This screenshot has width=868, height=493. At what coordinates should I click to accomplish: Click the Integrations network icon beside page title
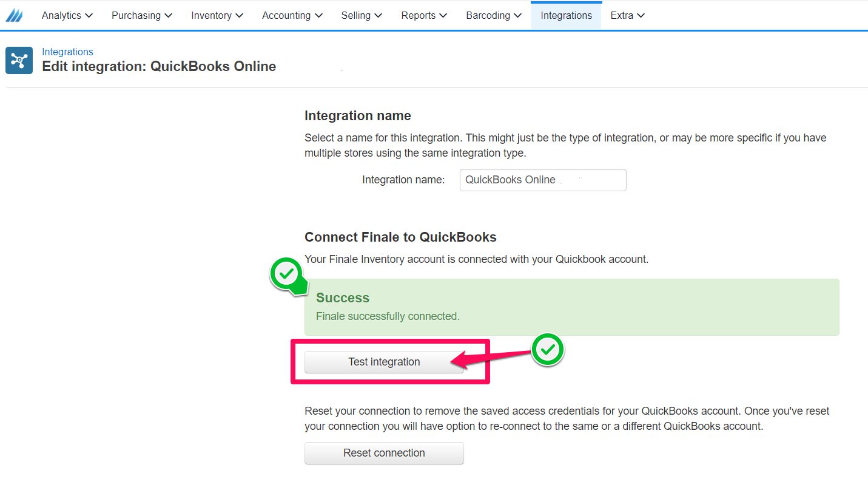(19, 60)
